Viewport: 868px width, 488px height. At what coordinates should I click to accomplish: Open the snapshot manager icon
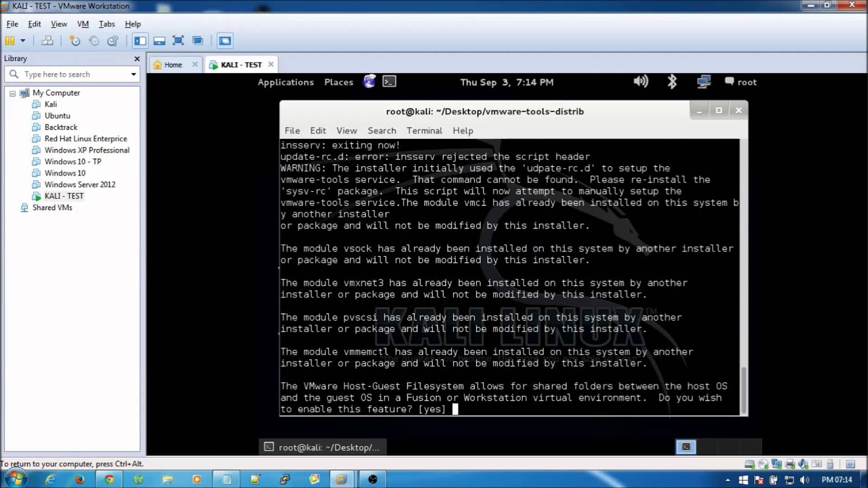pyautogui.click(x=113, y=41)
